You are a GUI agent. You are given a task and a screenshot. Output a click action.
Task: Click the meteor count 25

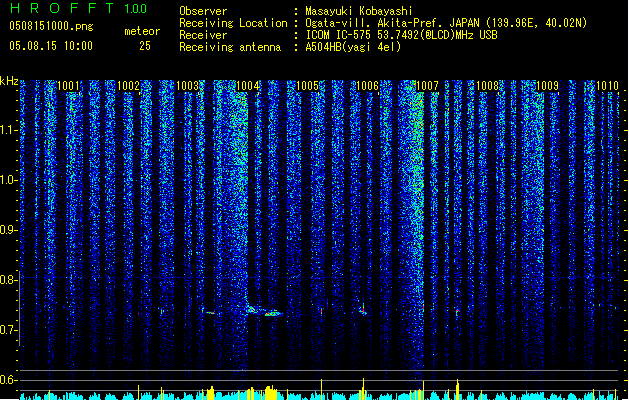pos(145,46)
